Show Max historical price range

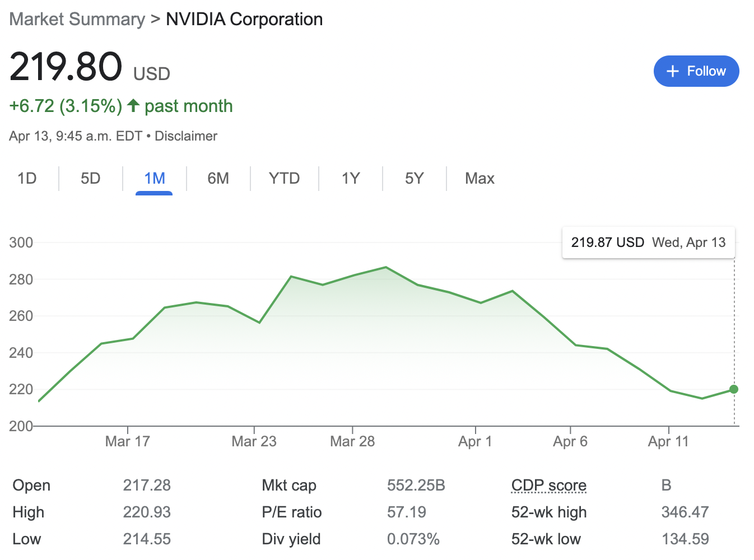click(479, 178)
